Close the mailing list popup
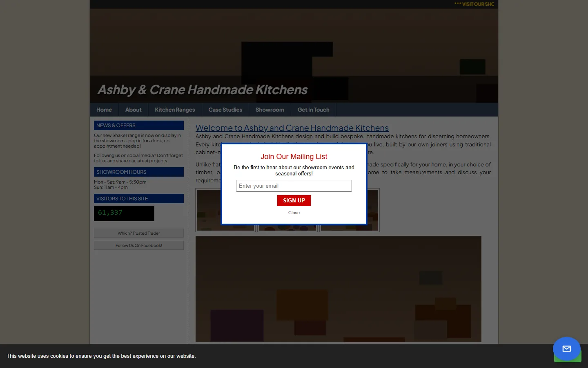 294,213
